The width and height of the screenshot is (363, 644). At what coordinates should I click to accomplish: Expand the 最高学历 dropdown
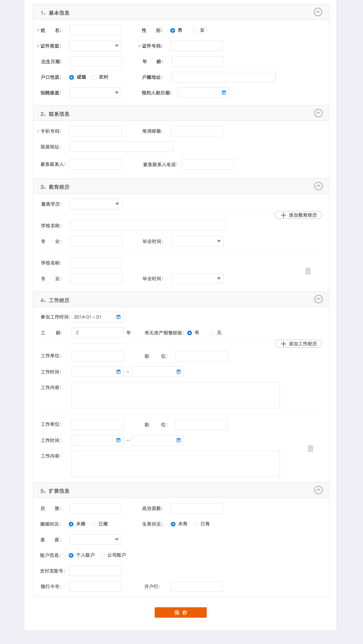pyautogui.click(x=96, y=204)
